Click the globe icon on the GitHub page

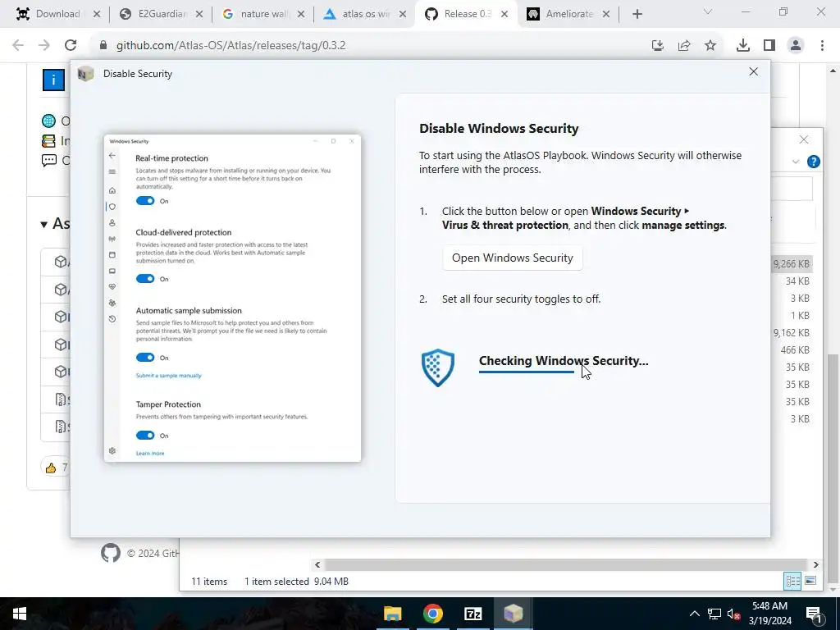(x=48, y=121)
